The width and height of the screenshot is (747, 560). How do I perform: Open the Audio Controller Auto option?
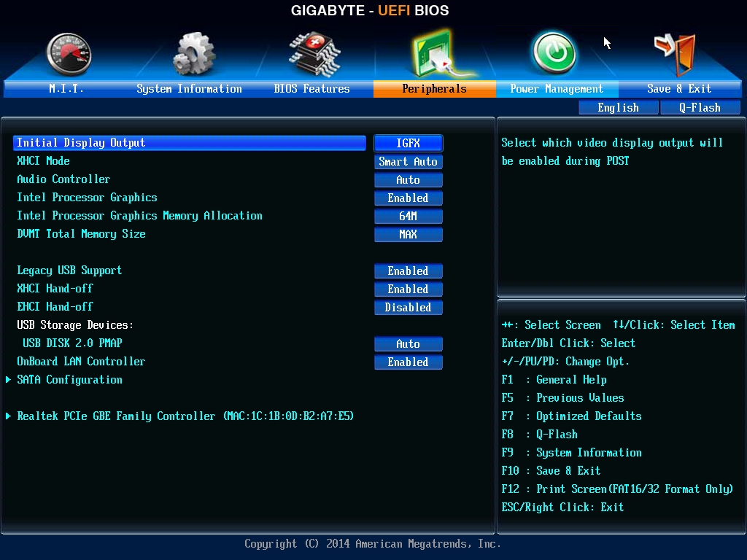pyautogui.click(x=409, y=179)
